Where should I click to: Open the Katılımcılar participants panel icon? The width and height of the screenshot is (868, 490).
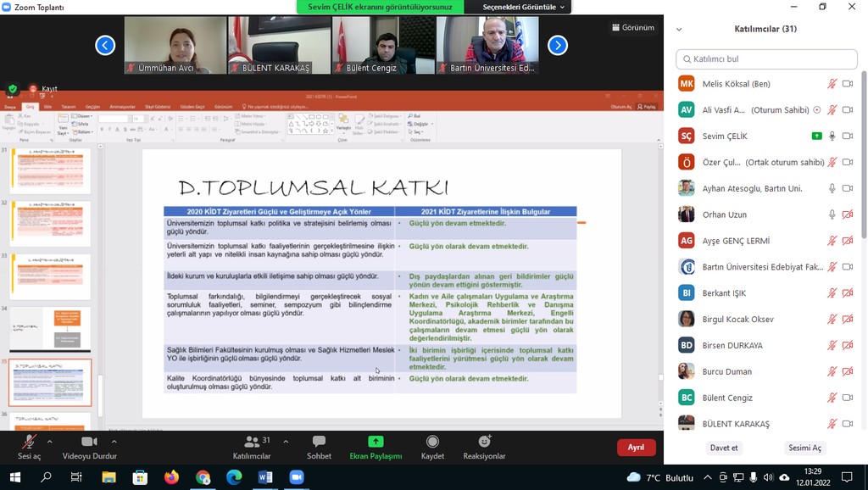tap(252, 443)
